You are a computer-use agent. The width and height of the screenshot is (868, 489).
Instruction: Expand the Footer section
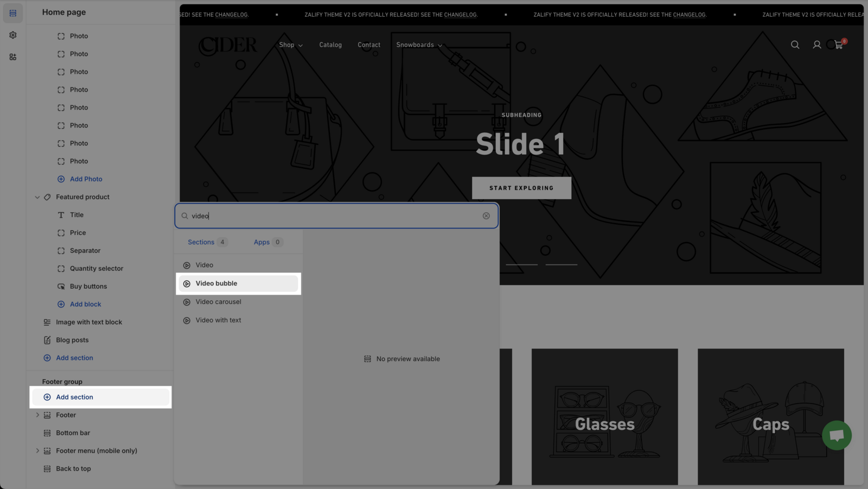(x=37, y=415)
